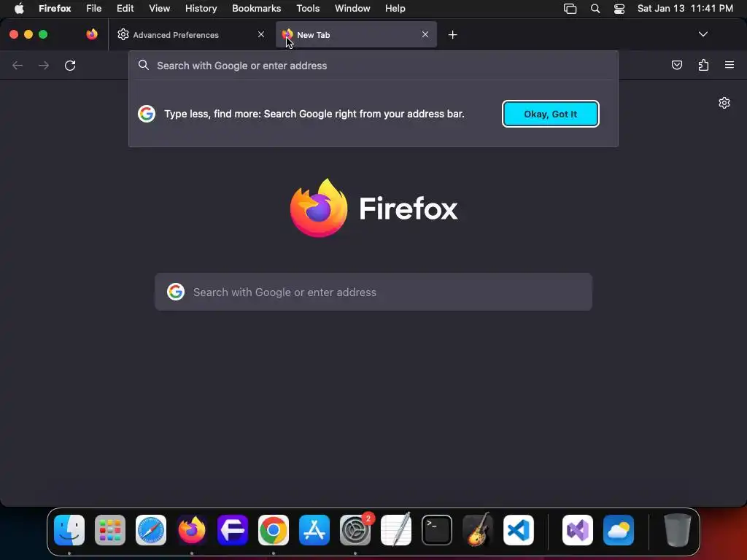Image resolution: width=747 pixels, height=560 pixels.
Task: Open the Apple menu
Action: point(19,8)
